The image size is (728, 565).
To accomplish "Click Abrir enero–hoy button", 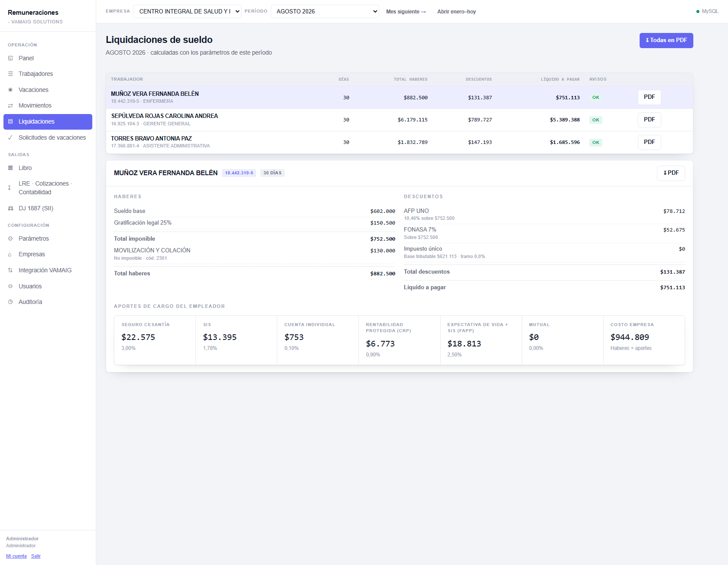I will point(456,12).
